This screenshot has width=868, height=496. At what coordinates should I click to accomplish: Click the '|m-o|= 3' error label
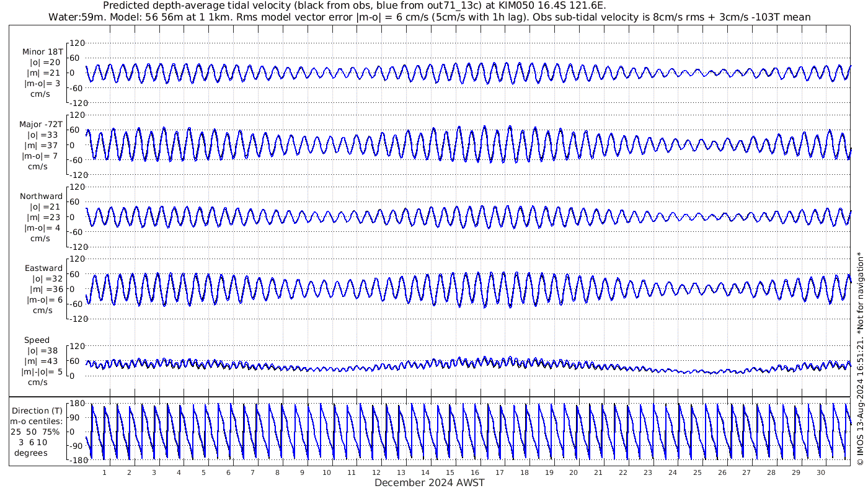click(x=43, y=84)
